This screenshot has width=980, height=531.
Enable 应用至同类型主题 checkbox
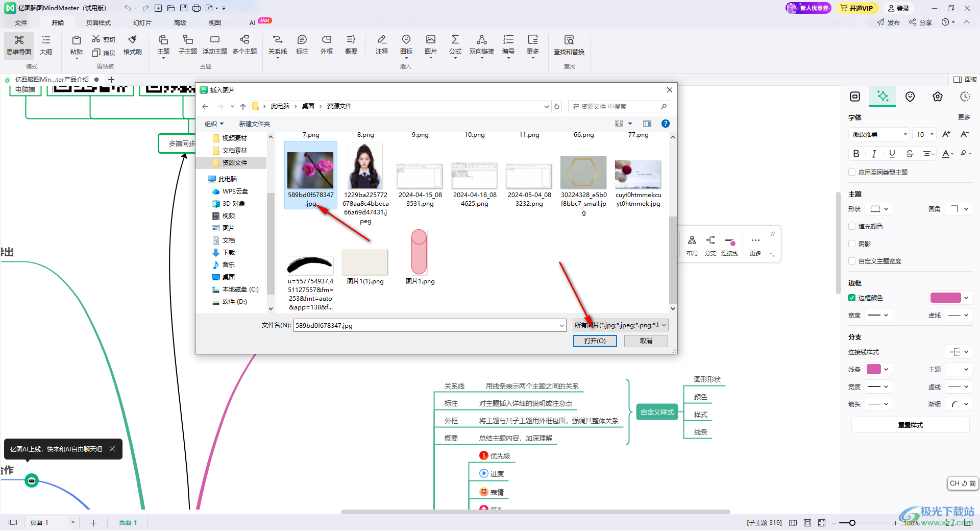tap(852, 172)
